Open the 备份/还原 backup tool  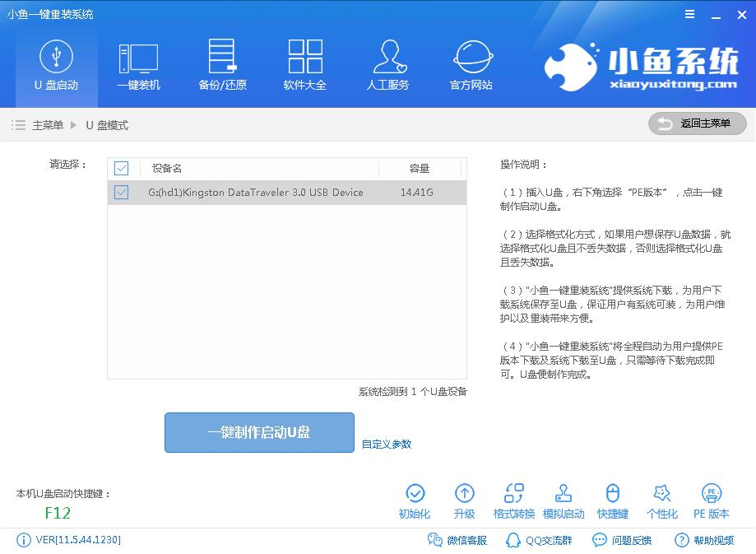coord(221,66)
